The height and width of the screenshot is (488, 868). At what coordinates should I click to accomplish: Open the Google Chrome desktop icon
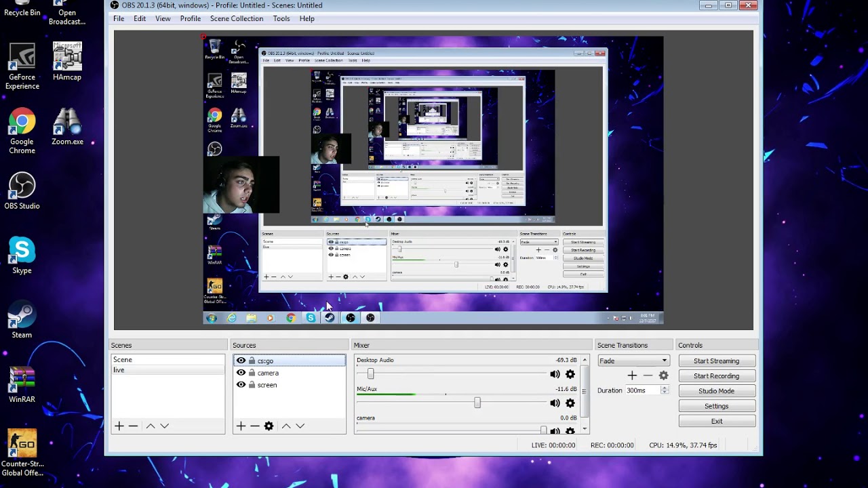(22, 131)
